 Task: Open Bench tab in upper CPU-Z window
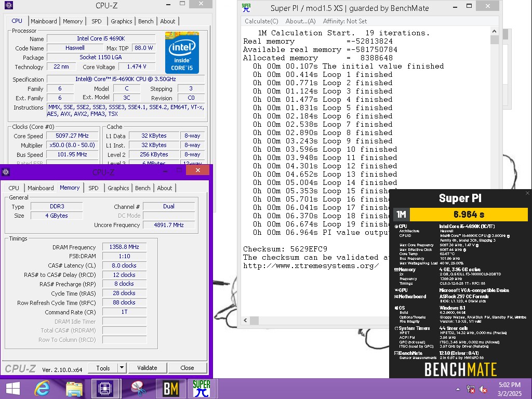(146, 21)
